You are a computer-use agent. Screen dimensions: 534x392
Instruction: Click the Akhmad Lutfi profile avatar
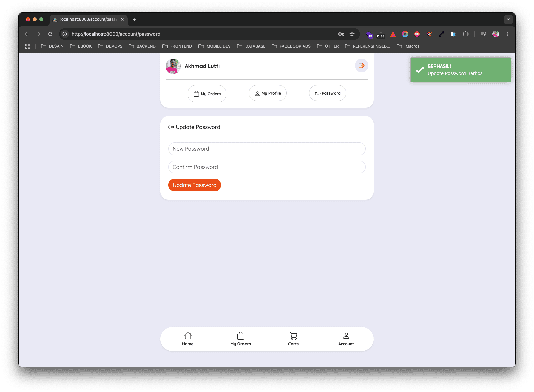(173, 66)
